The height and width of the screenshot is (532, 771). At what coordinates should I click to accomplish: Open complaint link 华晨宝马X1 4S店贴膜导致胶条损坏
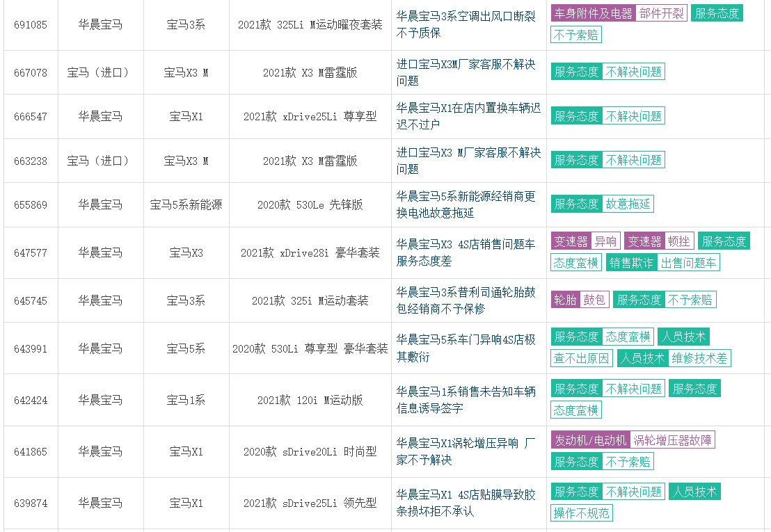(466, 503)
